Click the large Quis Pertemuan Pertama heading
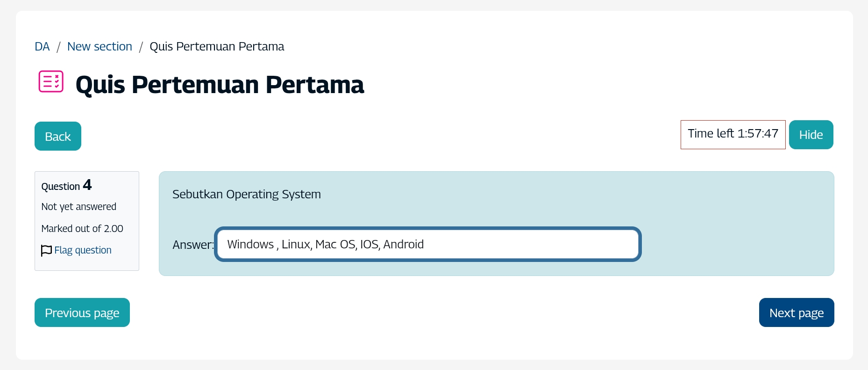The image size is (868, 370). click(x=220, y=85)
